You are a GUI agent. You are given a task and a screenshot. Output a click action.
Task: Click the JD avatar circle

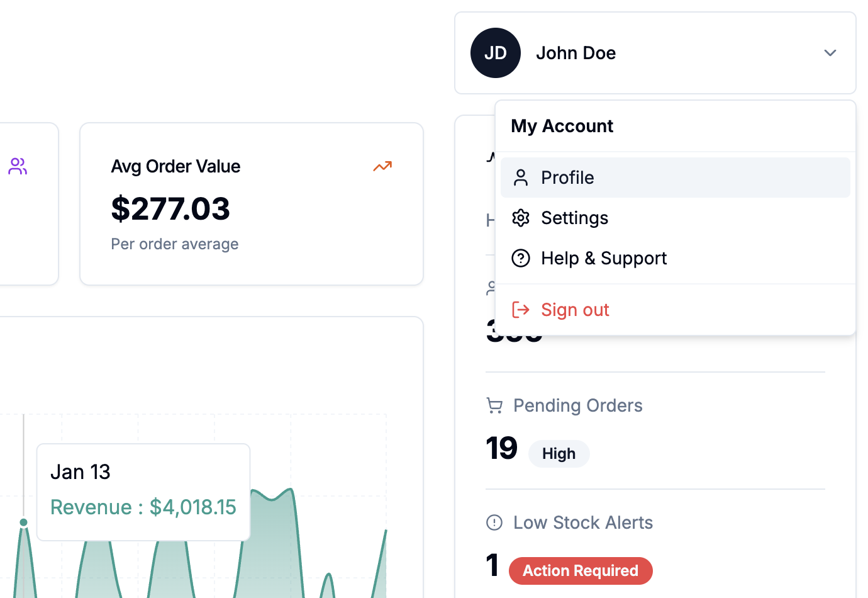point(496,53)
